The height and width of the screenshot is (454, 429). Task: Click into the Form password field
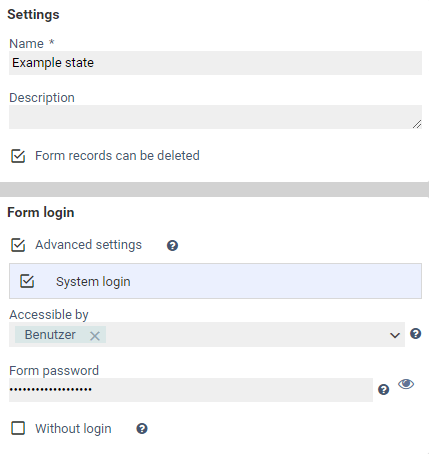point(191,390)
